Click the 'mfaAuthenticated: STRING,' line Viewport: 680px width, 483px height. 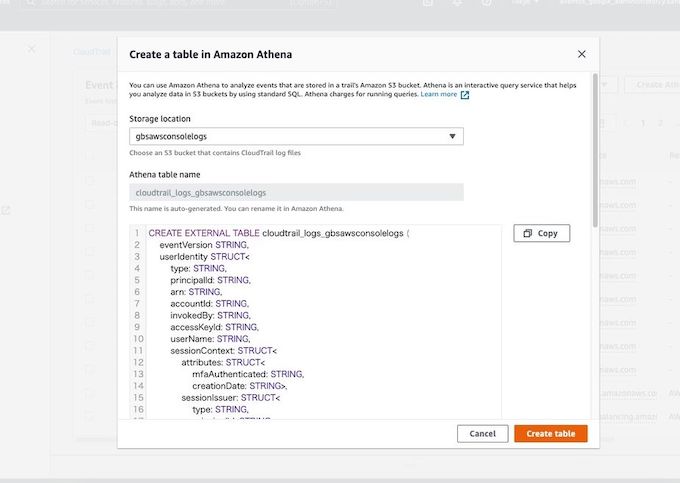point(248,374)
